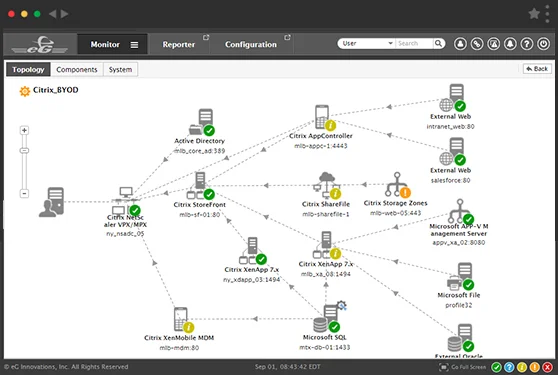Click the zoom out minus button
Viewport: 558px width, 375px height.
24,194
